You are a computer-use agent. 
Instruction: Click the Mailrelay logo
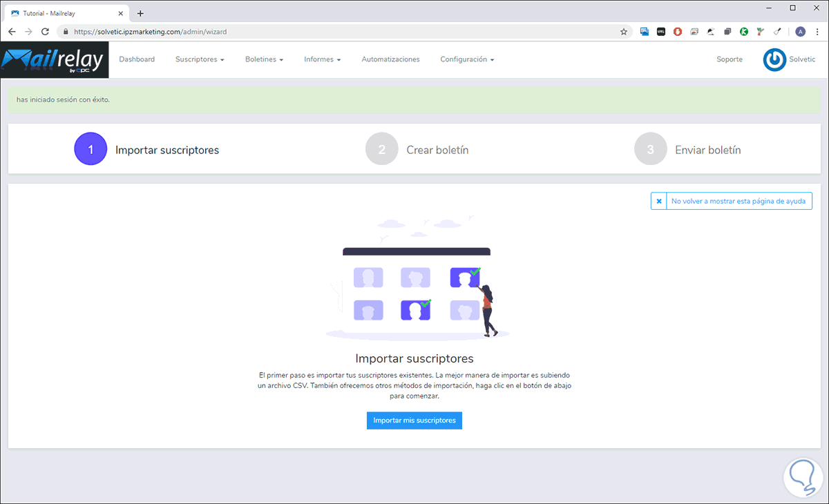click(54, 59)
